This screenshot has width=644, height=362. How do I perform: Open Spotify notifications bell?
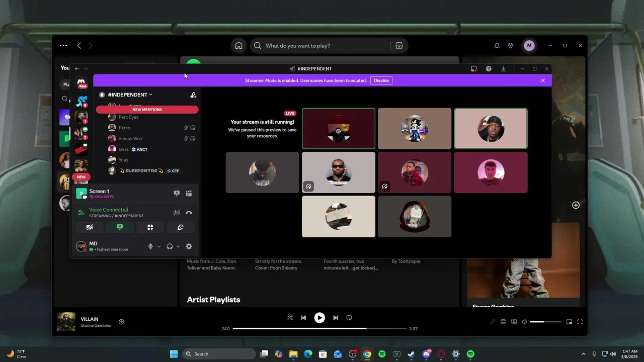pyautogui.click(x=497, y=46)
